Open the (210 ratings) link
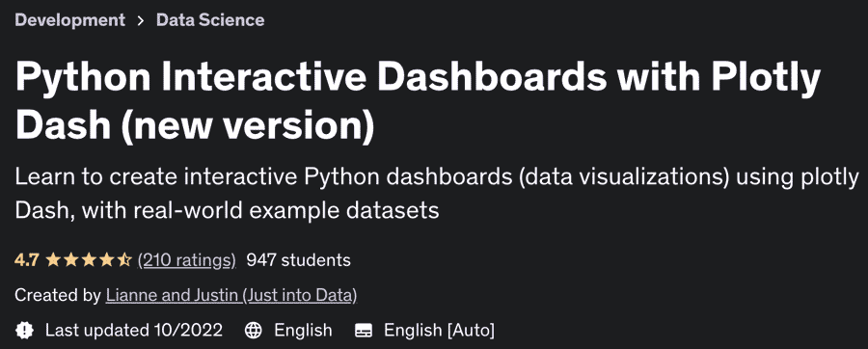The image size is (868, 349). (x=186, y=260)
